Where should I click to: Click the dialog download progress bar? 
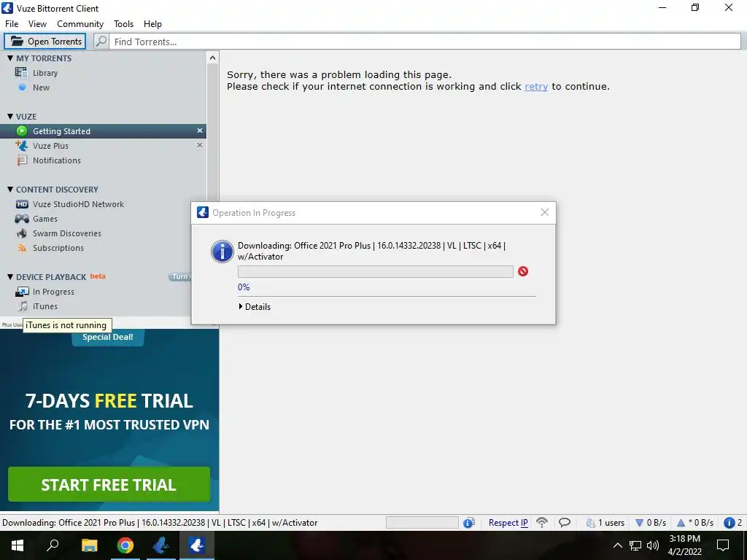pyautogui.click(x=376, y=271)
